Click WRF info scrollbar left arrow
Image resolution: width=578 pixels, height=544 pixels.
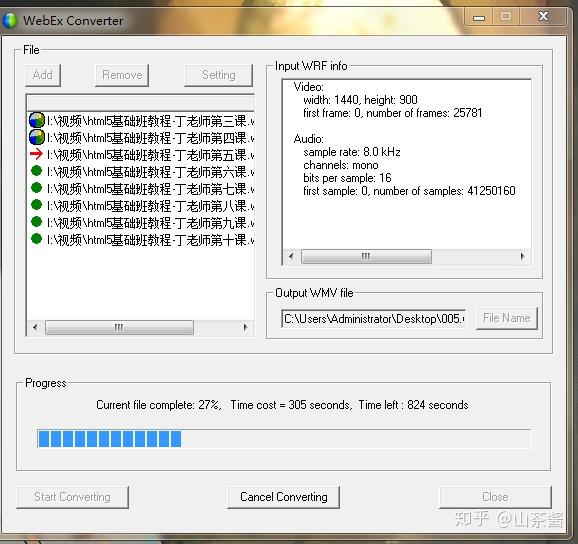(x=291, y=257)
